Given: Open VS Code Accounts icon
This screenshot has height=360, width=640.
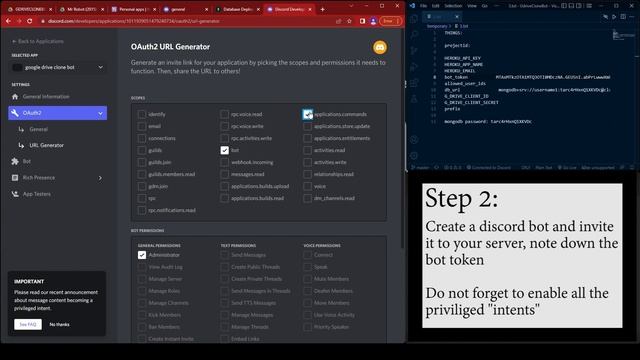Looking at the screenshot, I should tap(414, 140).
